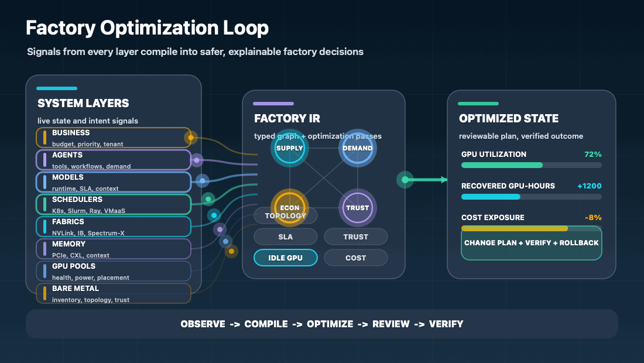This screenshot has width=644, height=363.
Task: Click the -8% cost exposure value
Action: (594, 218)
